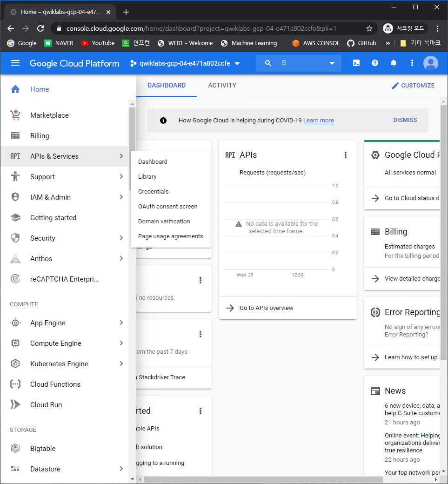Click the reCAPTCHA Enterprise icon
The image size is (448, 484).
15,279
